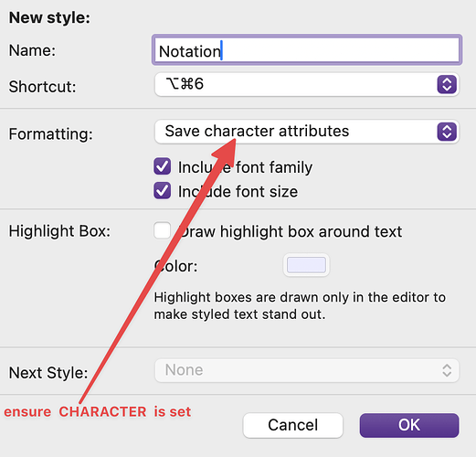476x457 pixels.
Task: Open the Next Style dropdown showing None
Action: [307, 370]
